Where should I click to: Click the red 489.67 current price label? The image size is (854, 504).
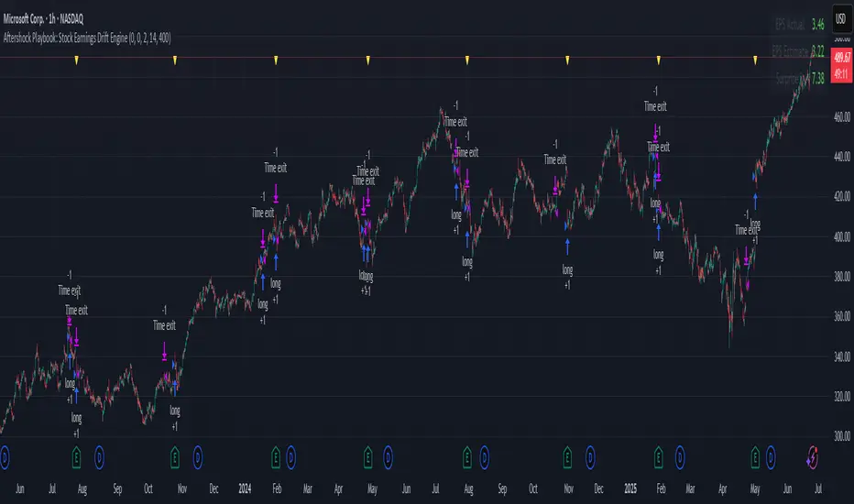tap(839, 57)
